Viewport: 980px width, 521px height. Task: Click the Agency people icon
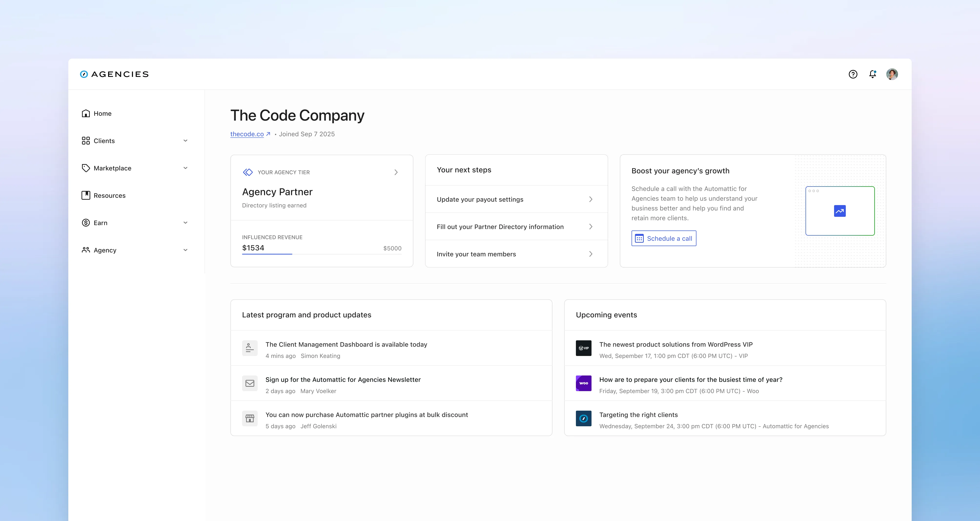(x=86, y=250)
